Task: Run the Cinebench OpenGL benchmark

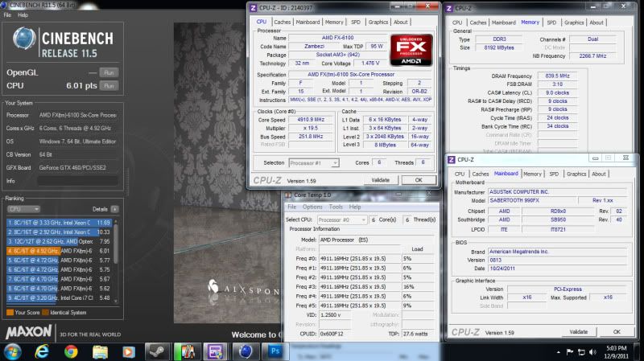Action: (x=109, y=72)
